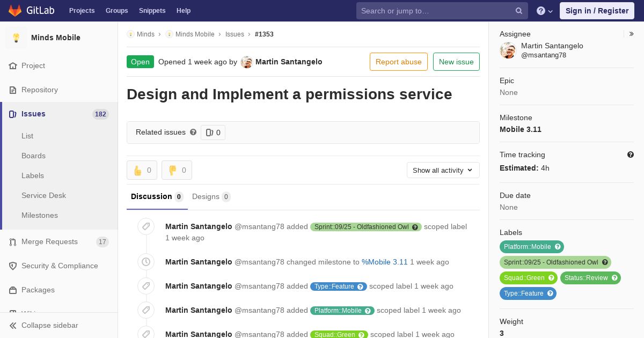Image resolution: width=644 pixels, height=338 pixels.
Task: Click the Open status badge
Action: [x=140, y=62]
